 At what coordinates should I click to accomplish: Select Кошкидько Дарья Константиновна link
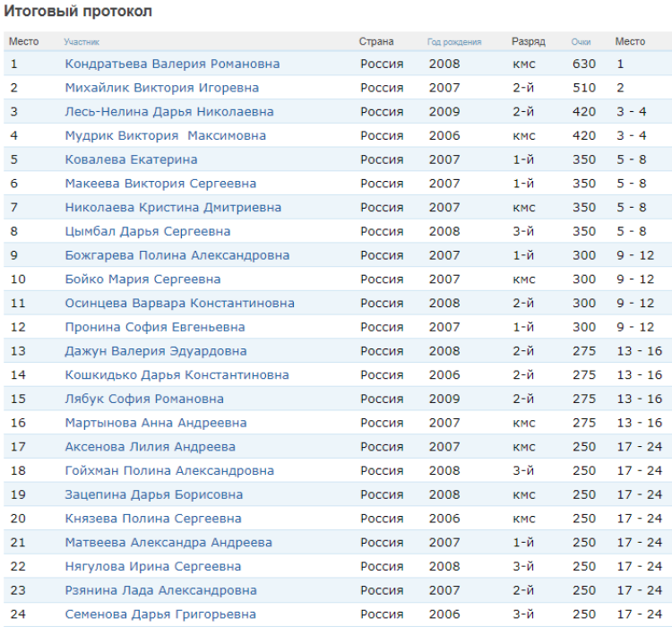(177, 374)
